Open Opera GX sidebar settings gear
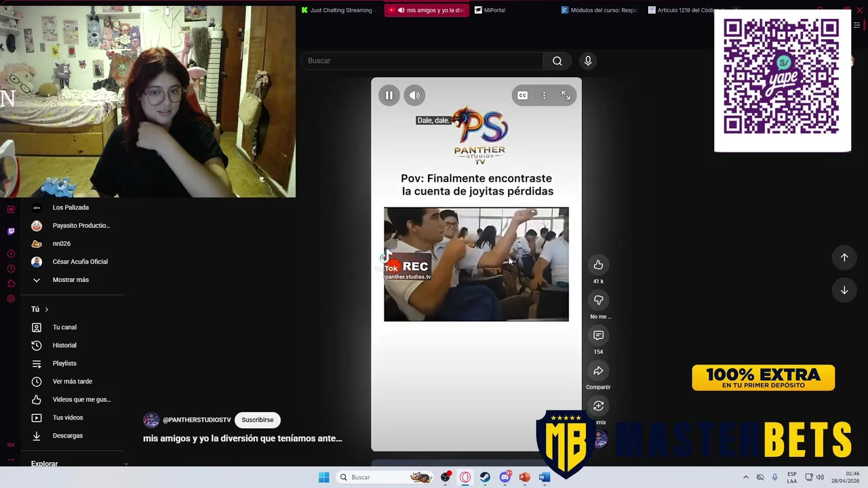The image size is (868, 488). [11, 299]
